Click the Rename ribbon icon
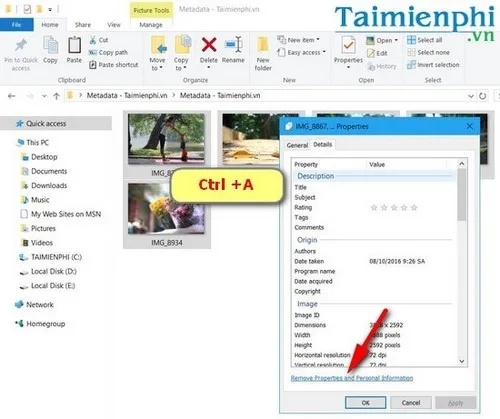Image resolution: width=500 pixels, height=419 pixels. coord(233,45)
